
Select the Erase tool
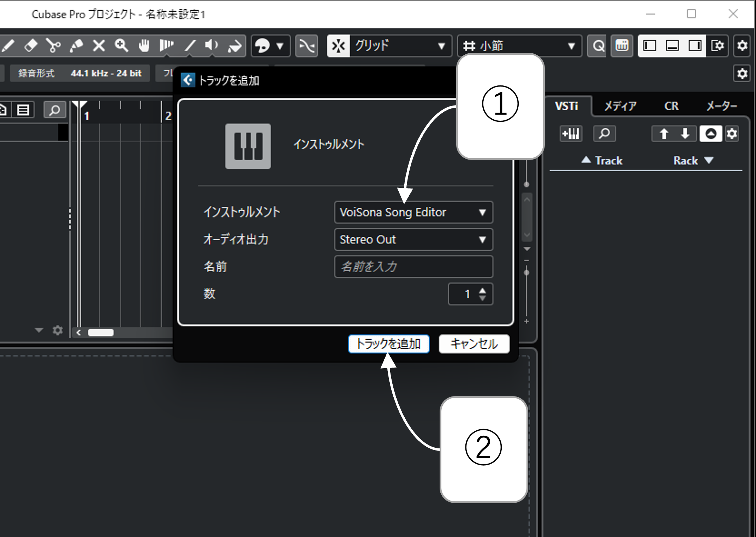(x=31, y=46)
